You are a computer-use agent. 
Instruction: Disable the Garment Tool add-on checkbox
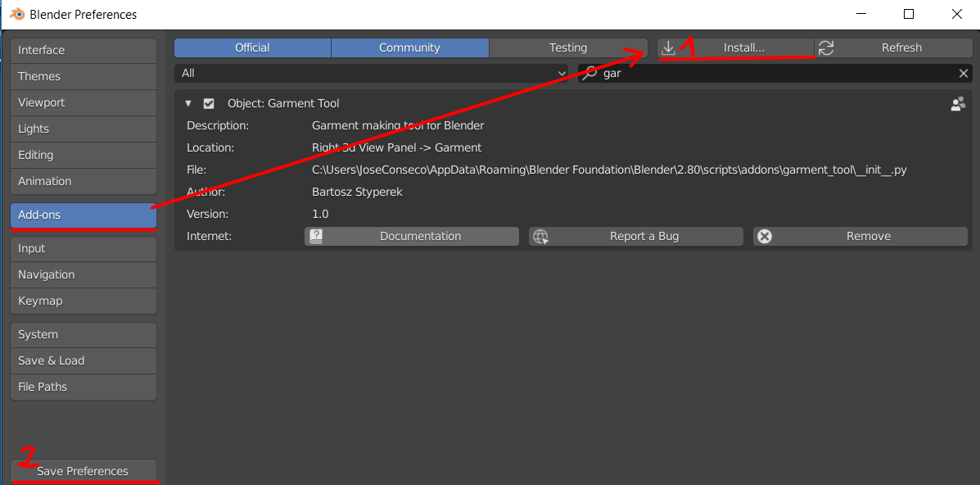[209, 104]
